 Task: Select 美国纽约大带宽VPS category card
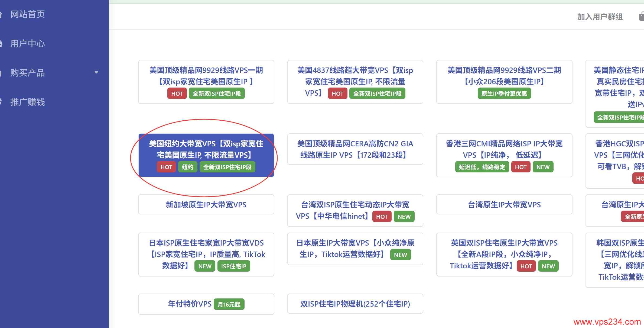206,155
